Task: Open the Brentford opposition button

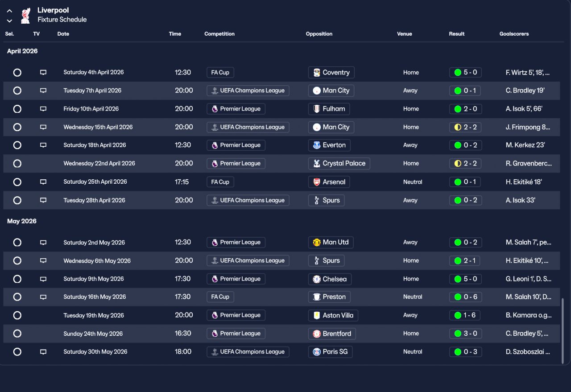Action: [x=332, y=334]
